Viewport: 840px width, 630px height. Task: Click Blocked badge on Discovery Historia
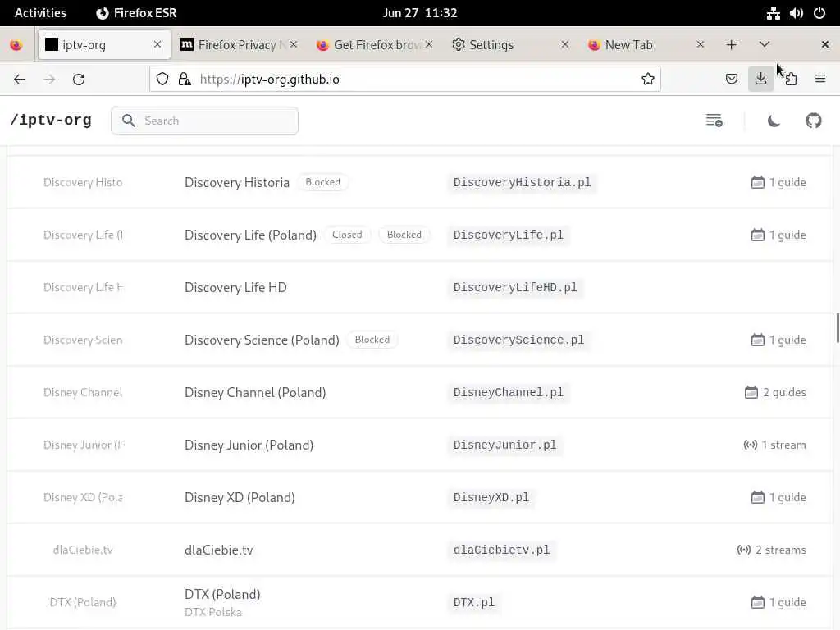[322, 182]
